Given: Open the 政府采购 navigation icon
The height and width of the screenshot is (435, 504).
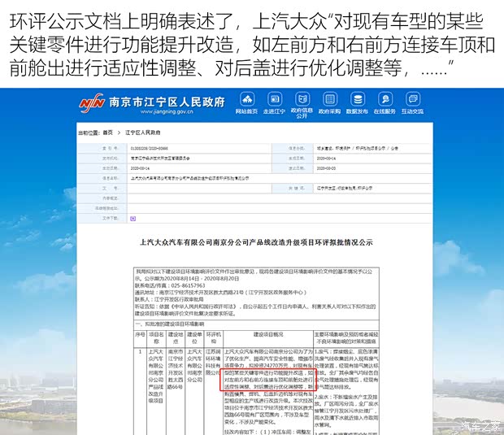Looking at the screenshot, I should pos(330,99).
